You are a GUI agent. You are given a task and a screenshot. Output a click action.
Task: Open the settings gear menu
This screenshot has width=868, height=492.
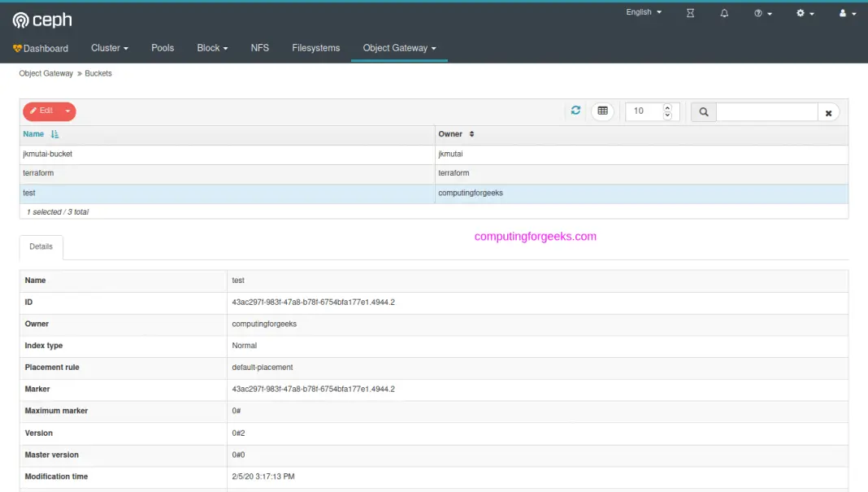pyautogui.click(x=801, y=13)
